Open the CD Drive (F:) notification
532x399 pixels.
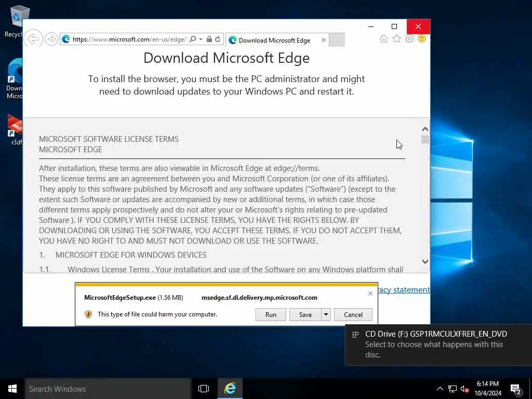point(438,344)
